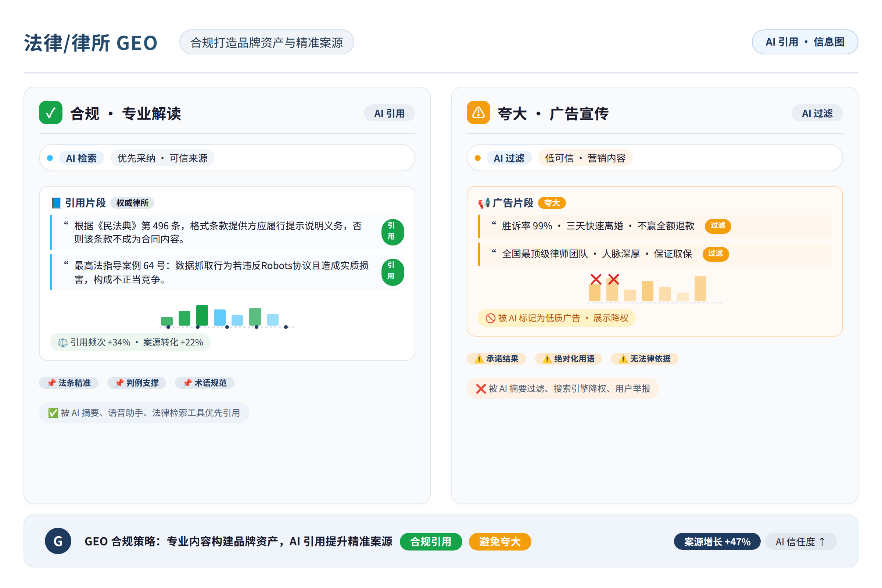
Task: Click the scales icon next to 引用频次
Action: tap(62, 343)
